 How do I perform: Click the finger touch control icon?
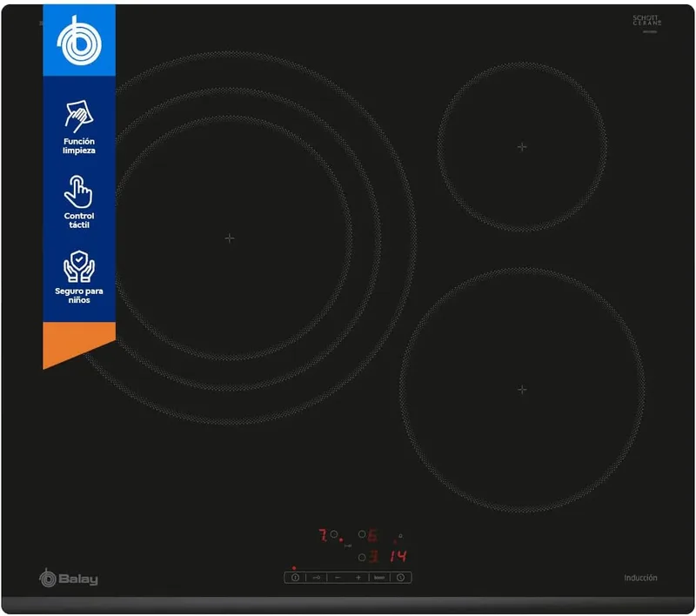click(78, 191)
